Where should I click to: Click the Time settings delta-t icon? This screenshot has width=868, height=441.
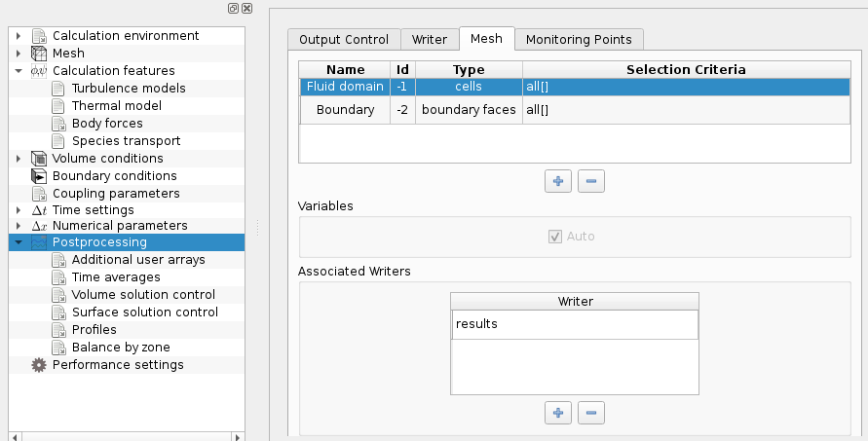pos(39,210)
